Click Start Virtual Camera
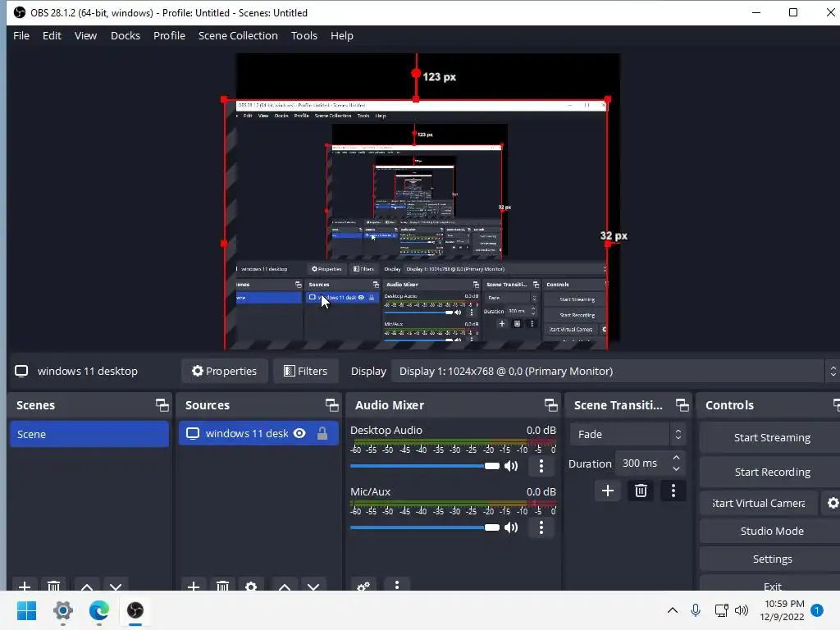The height and width of the screenshot is (630, 840). pyautogui.click(x=759, y=503)
